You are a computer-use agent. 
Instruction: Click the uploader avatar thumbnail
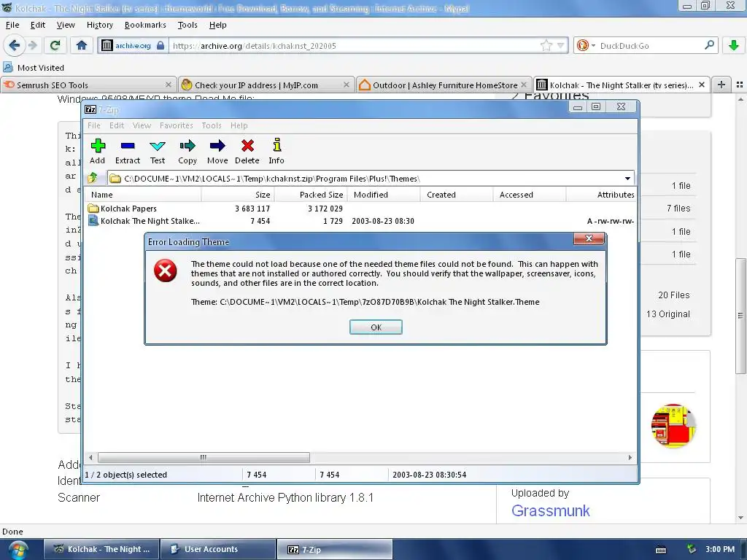673,426
